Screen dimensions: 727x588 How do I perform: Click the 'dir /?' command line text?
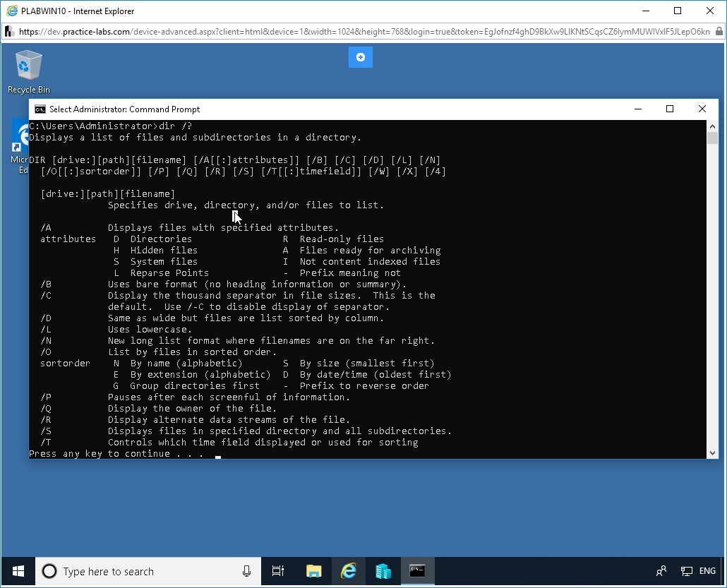pyautogui.click(x=175, y=126)
